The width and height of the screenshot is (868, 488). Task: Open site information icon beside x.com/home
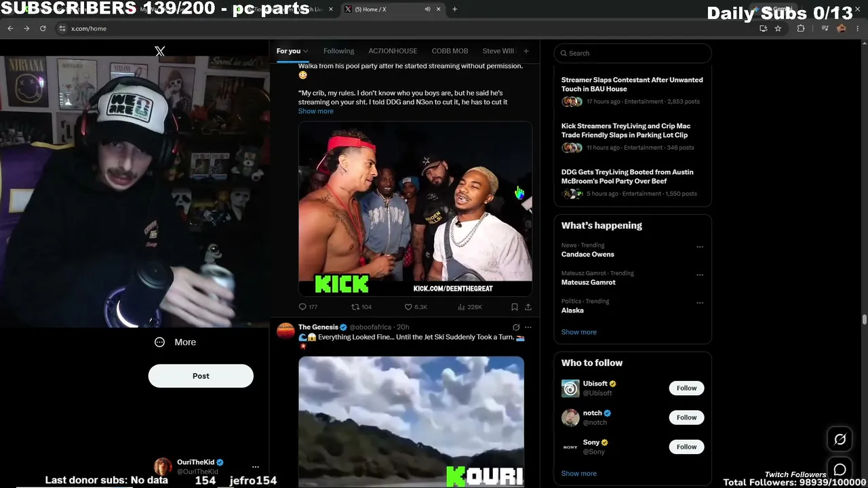click(x=62, y=28)
